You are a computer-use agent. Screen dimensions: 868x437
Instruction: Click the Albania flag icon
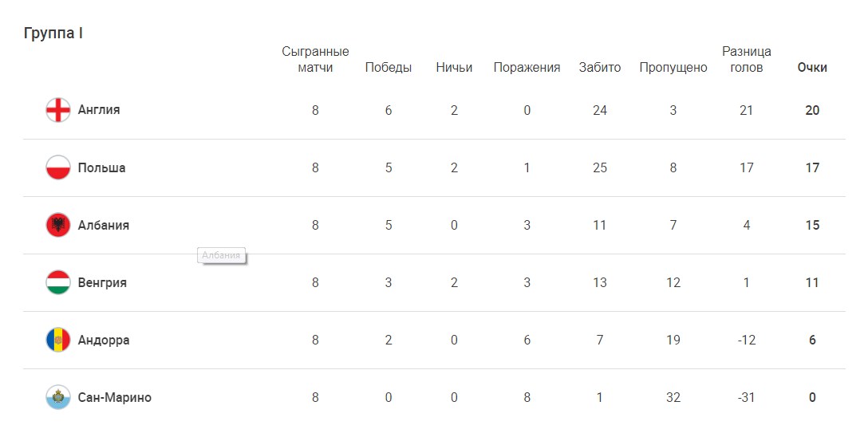(x=58, y=225)
